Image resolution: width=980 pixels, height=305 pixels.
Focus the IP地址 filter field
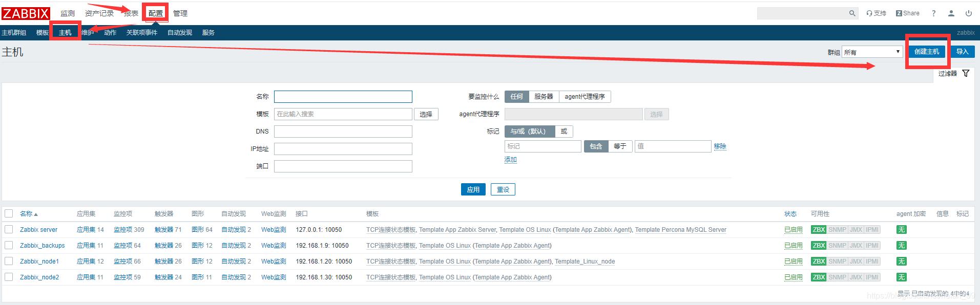coord(343,149)
